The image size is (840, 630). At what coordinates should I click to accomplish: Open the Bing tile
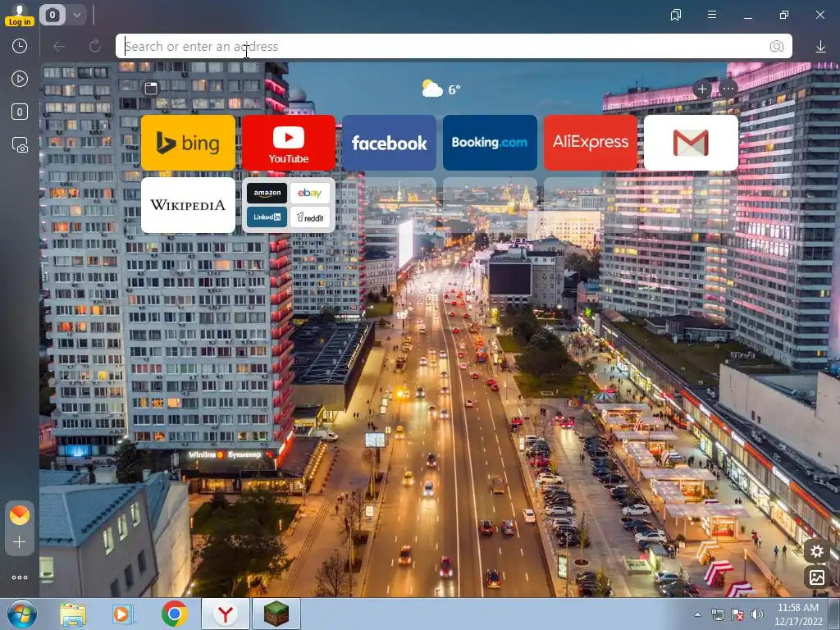pyautogui.click(x=188, y=143)
